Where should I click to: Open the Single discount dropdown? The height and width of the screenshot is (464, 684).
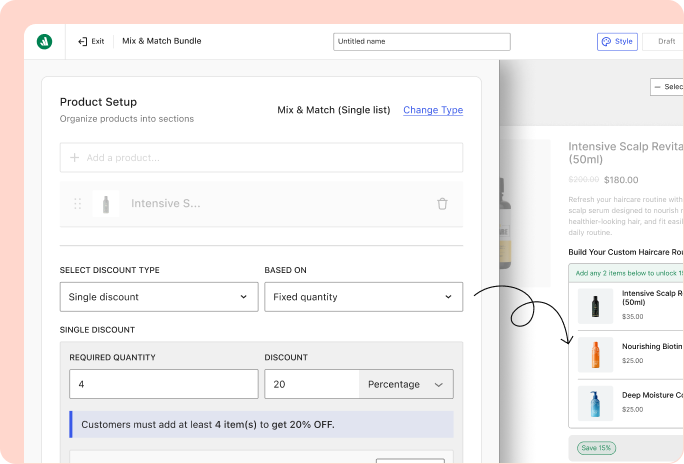159,297
